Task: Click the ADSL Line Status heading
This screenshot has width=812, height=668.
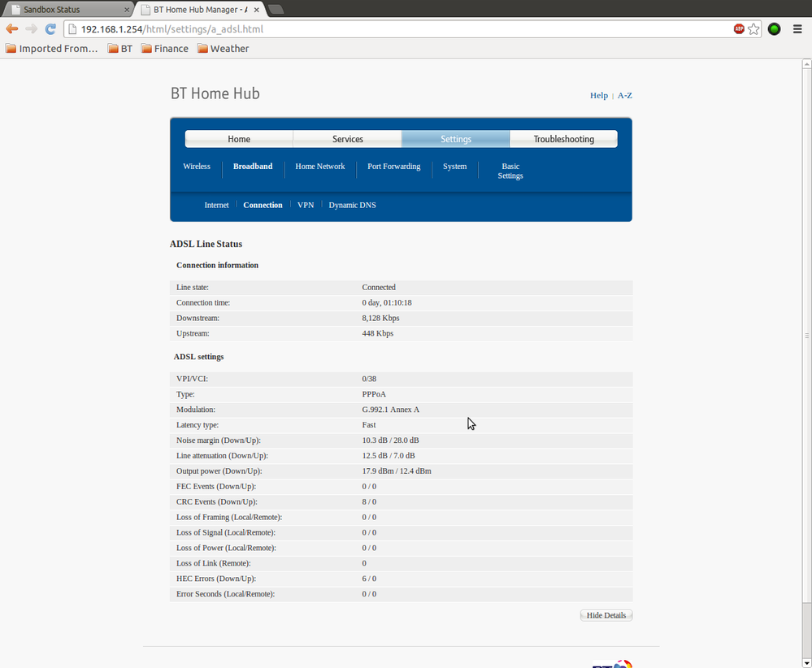Action: [206, 244]
